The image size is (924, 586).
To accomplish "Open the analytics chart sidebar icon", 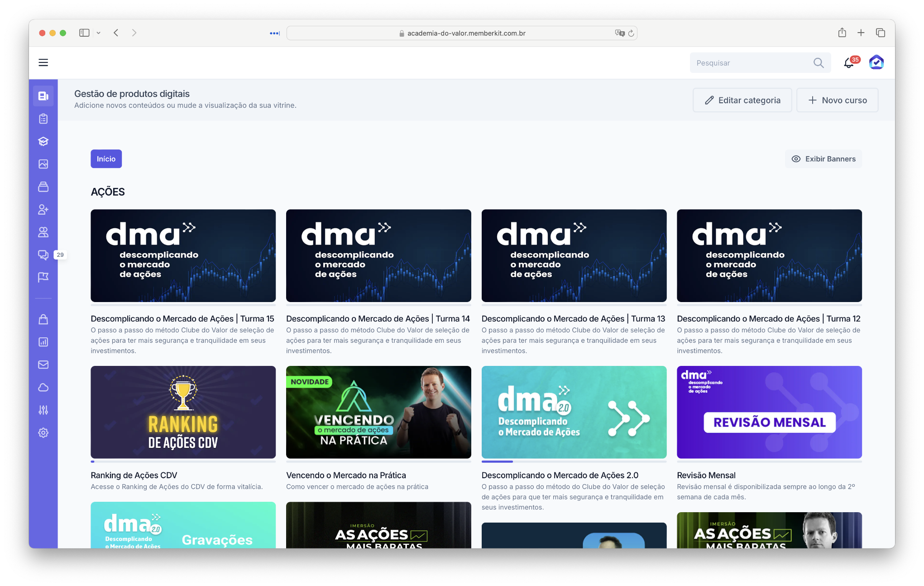I will pos(43,341).
